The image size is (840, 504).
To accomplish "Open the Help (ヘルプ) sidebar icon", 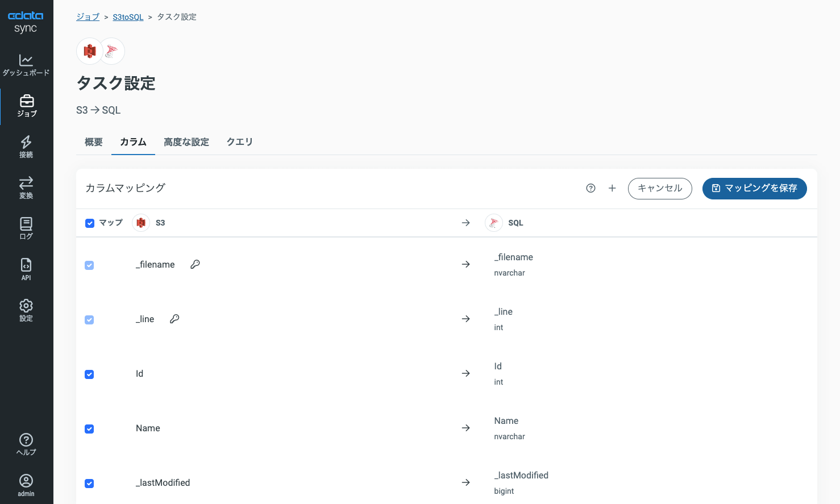I will pyautogui.click(x=26, y=445).
